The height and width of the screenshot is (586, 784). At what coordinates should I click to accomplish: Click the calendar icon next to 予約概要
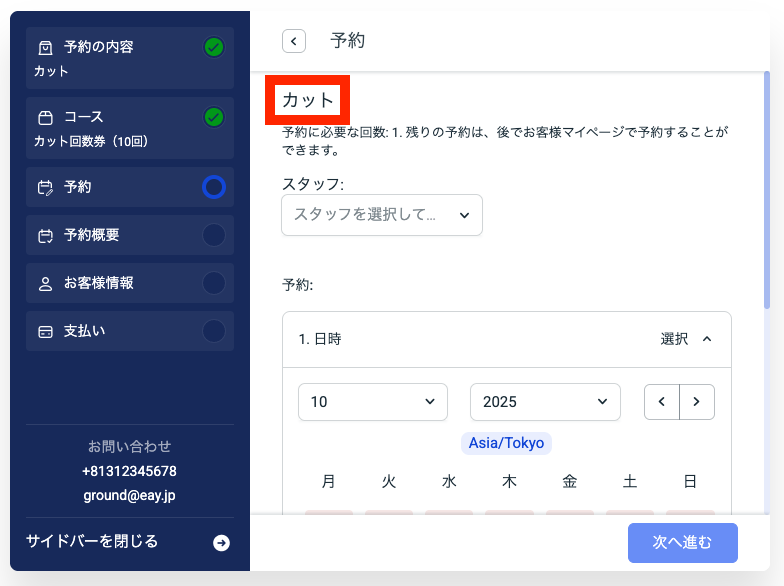pyautogui.click(x=45, y=236)
